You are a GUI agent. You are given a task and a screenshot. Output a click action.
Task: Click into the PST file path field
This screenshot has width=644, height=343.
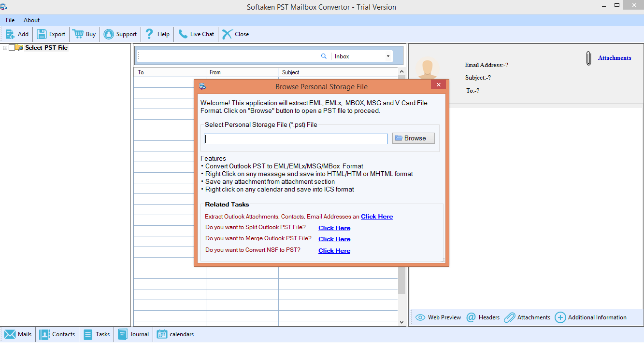[296, 139]
